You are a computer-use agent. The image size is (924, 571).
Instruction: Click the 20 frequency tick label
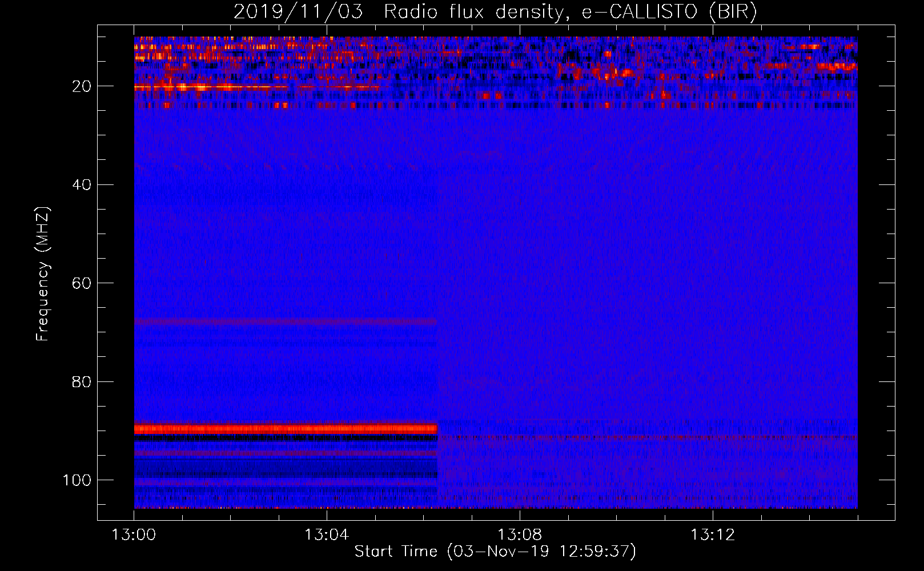tap(82, 86)
